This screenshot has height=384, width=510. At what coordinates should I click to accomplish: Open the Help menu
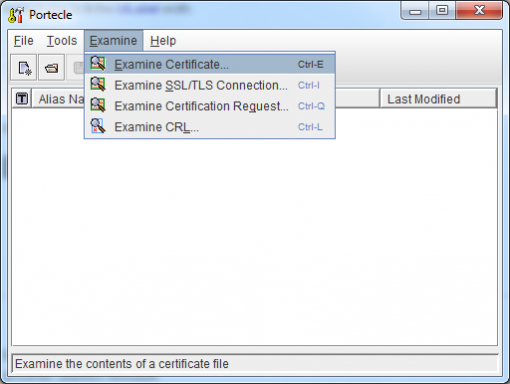(x=163, y=41)
